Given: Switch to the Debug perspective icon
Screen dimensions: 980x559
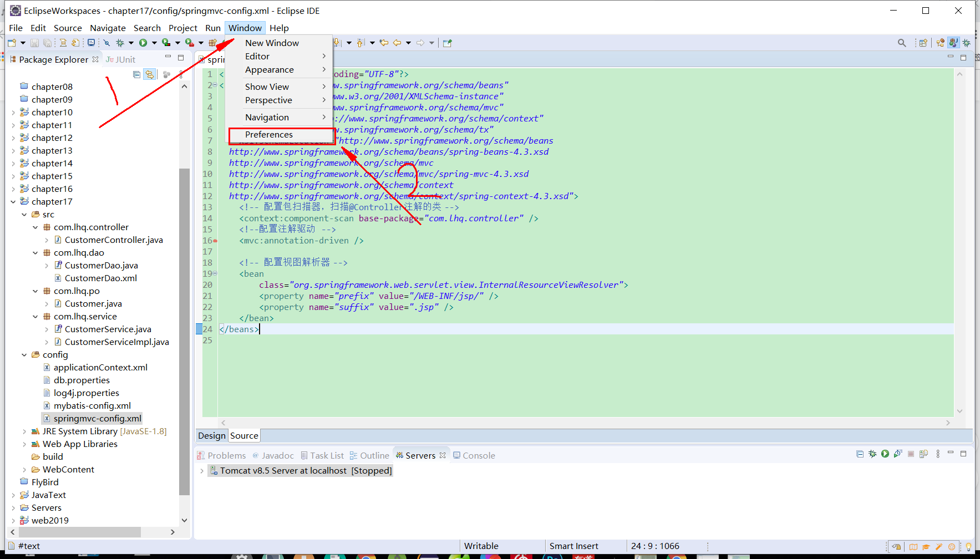Looking at the screenshot, I should [967, 43].
